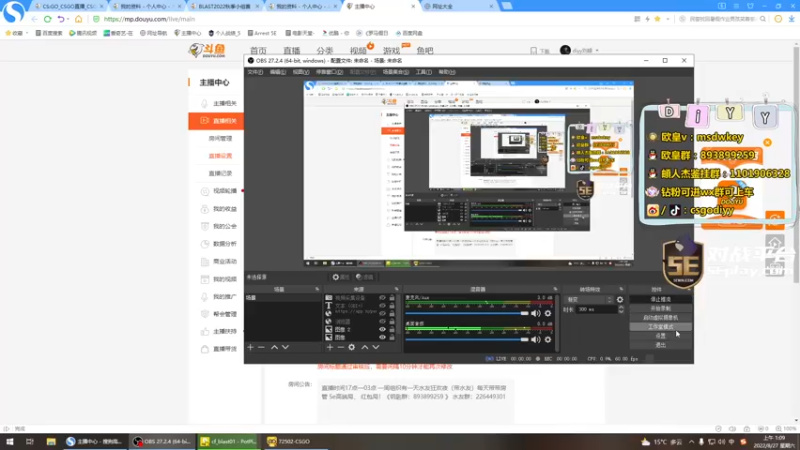
Task: Pop out the Audio Mixer dock icon
Action: 555,289
